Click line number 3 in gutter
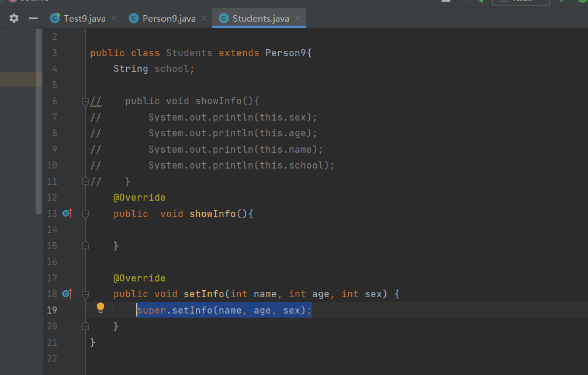The image size is (588, 375). [55, 53]
